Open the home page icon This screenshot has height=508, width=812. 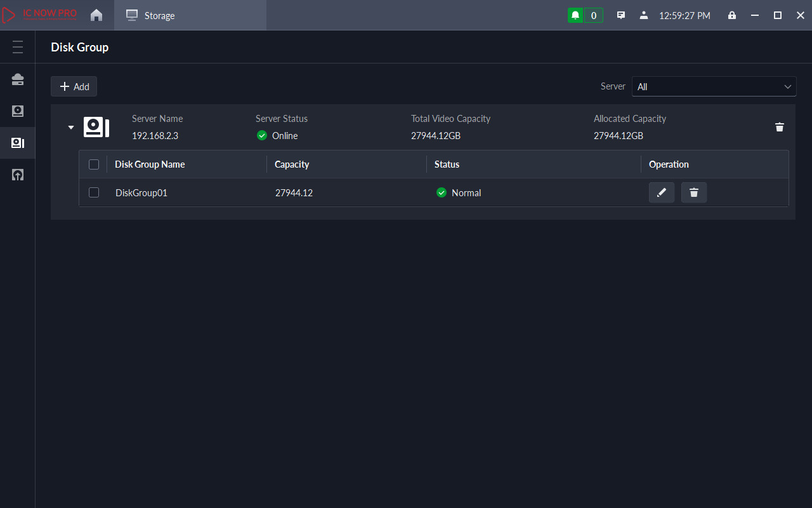(96, 15)
